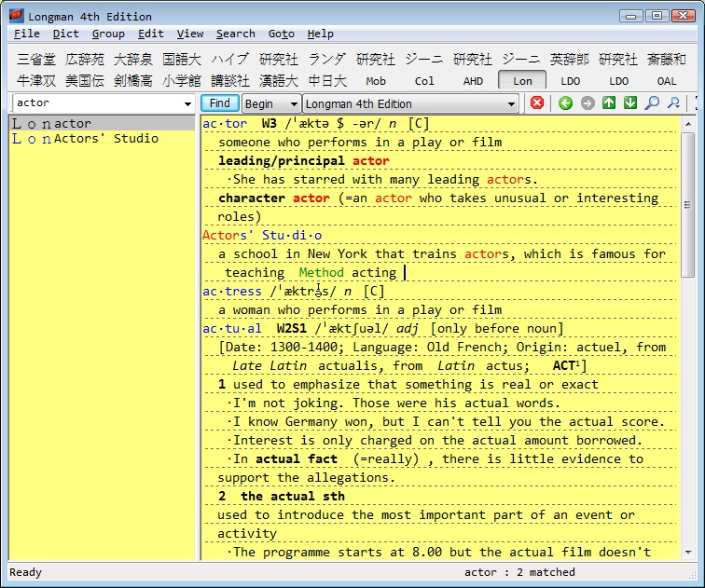Image resolution: width=705 pixels, height=588 pixels.
Task: Toggle the Lon dictionary button
Action: tap(522, 81)
